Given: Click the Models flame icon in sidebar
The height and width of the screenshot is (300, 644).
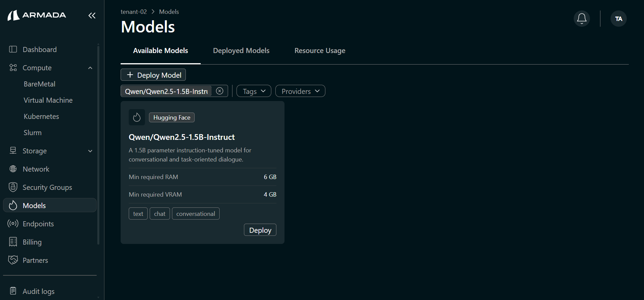Looking at the screenshot, I should pos(13,205).
